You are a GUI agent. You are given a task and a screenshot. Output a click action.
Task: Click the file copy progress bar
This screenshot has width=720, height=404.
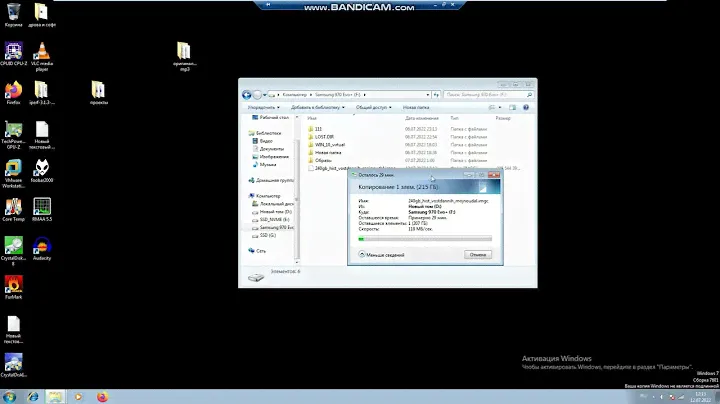click(424, 238)
